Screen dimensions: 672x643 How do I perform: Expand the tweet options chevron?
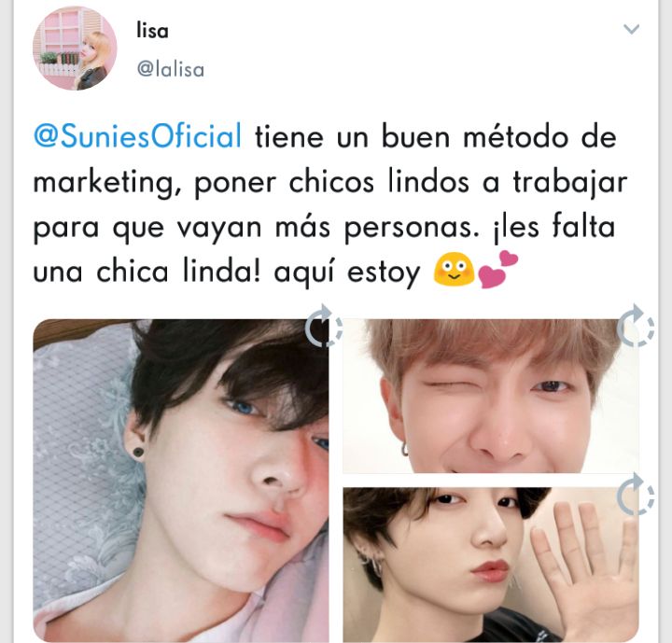(631, 29)
